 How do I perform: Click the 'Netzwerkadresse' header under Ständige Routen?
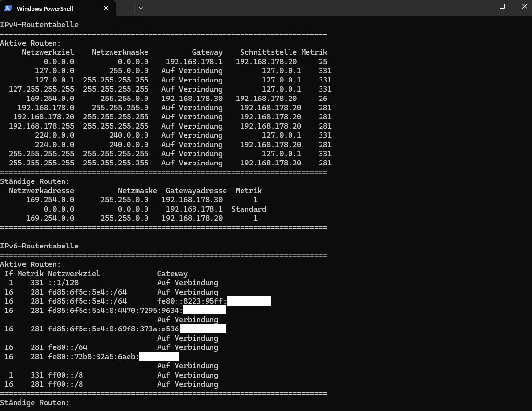click(41, 191)
